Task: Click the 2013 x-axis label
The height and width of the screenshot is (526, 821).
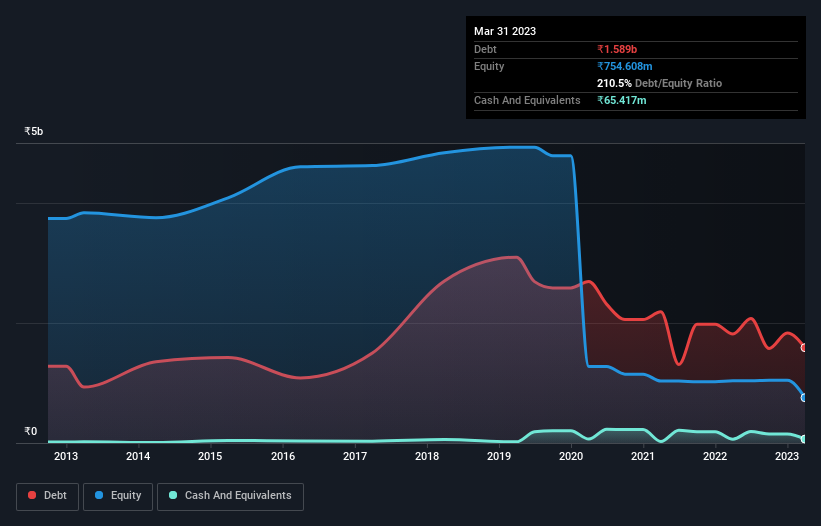Action: click(66, 456)
